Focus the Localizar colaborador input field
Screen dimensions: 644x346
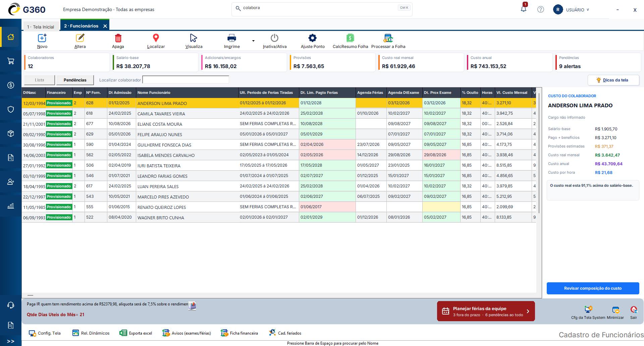point(185,80)
